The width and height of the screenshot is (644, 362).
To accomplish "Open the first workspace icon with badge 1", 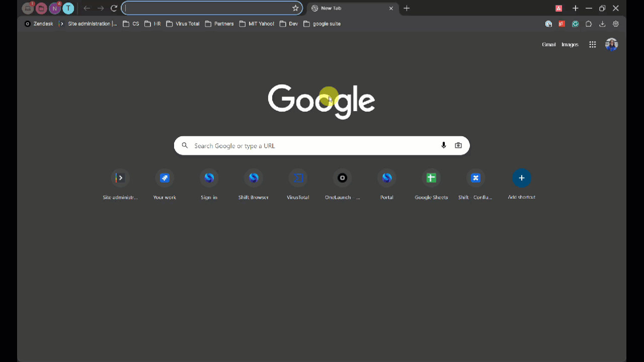I will [x=28, y=8].
